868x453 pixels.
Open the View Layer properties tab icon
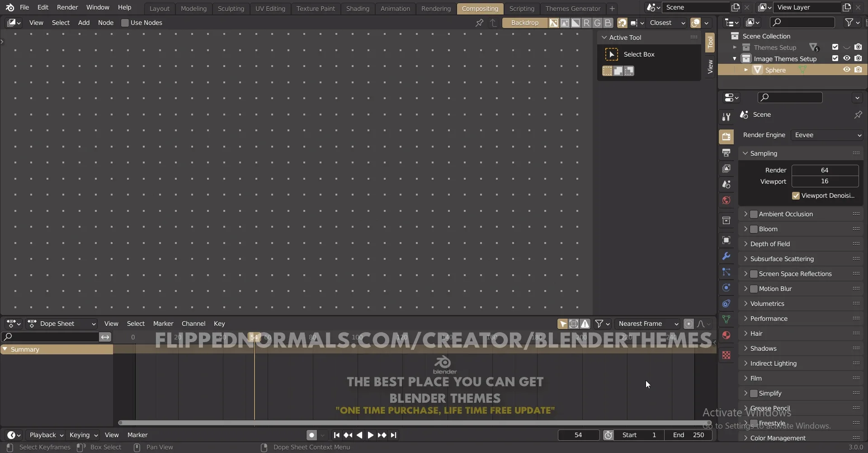pyautogui.click(x=726, y=168)
